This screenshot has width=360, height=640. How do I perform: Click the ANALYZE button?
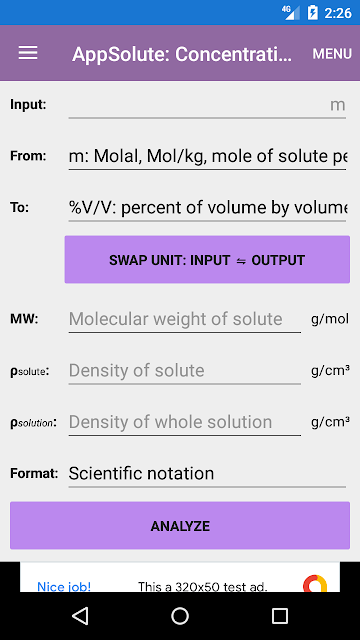point(180,526)
